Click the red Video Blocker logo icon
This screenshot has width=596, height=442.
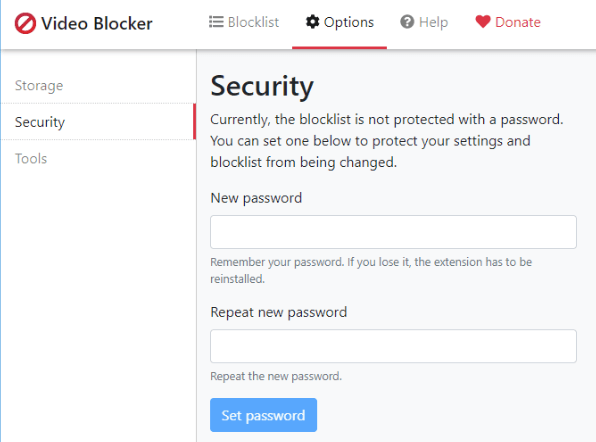point(25,23)
